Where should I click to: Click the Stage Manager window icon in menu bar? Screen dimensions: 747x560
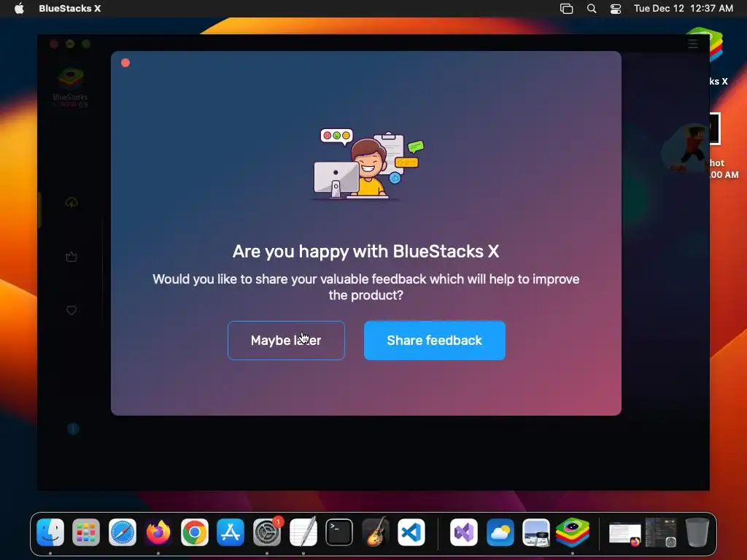coord(566,9)
